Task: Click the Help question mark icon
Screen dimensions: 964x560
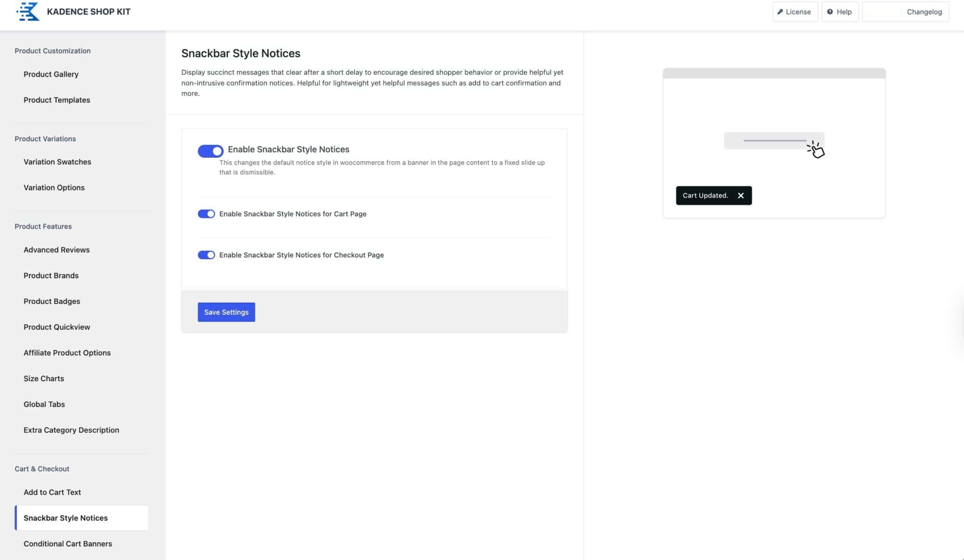Action: 829,12
